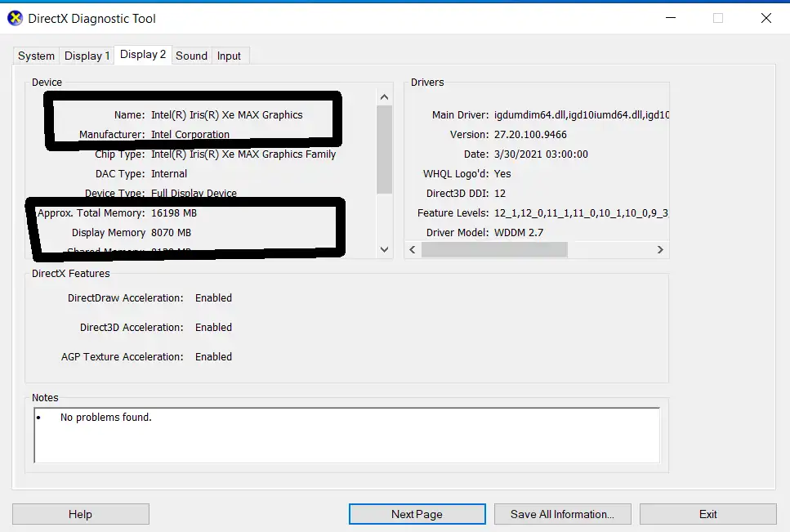The height and width of the screenshot is (532, 790).
Task: Exit the diagnostic tool via Exit button
Action: tap(707, 514)
